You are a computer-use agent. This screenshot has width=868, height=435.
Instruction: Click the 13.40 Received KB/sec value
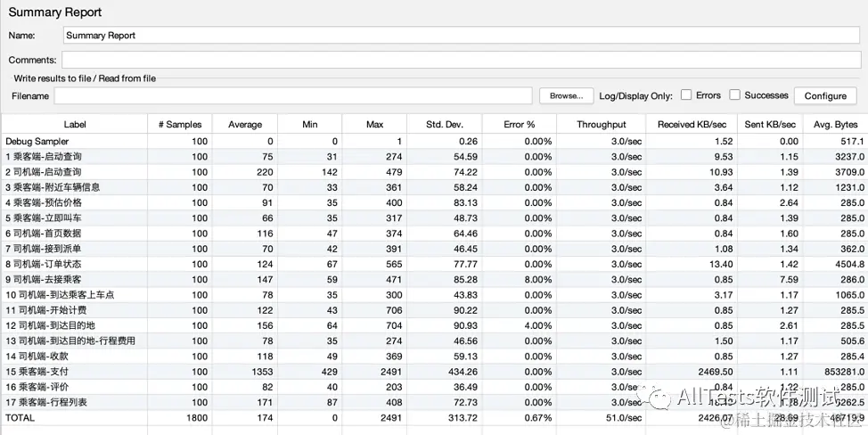723,264
